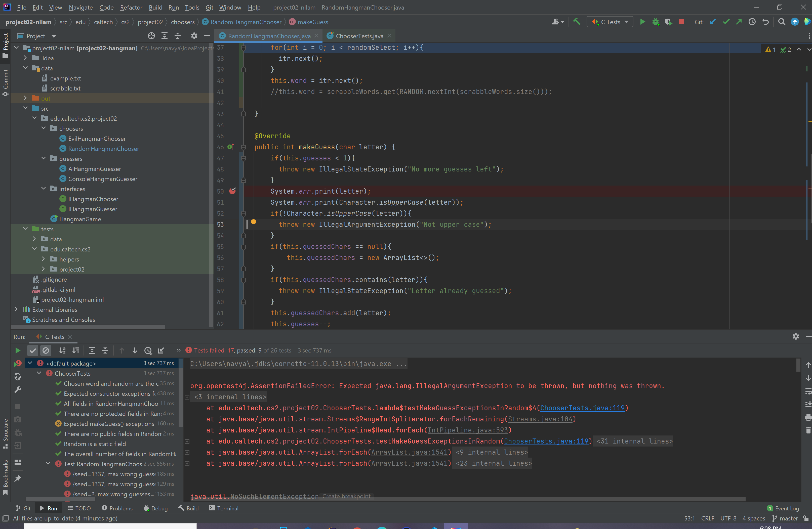Collapse the ChooserTests node in results
Image resolution: width=812 pixels, height=529 pixels.
[x=39, y=373]
